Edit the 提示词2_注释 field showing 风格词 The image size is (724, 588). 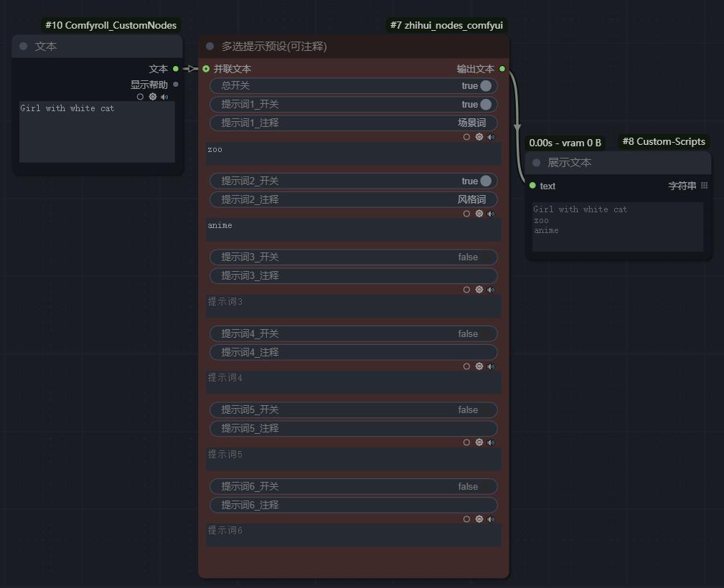coord(354,199)
